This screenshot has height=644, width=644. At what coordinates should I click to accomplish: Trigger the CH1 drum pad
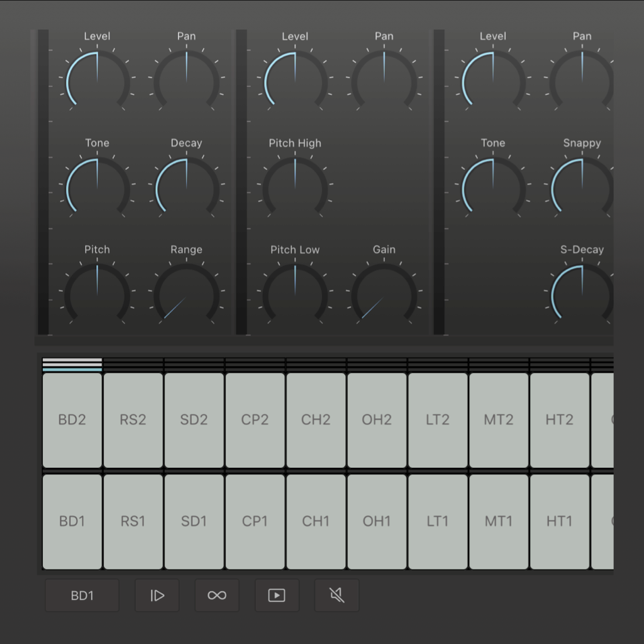316,521
